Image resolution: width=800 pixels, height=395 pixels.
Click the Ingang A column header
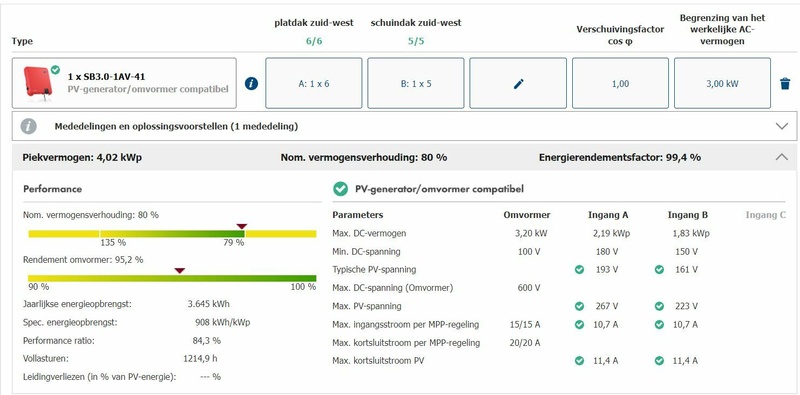click(x=608, y=215)
